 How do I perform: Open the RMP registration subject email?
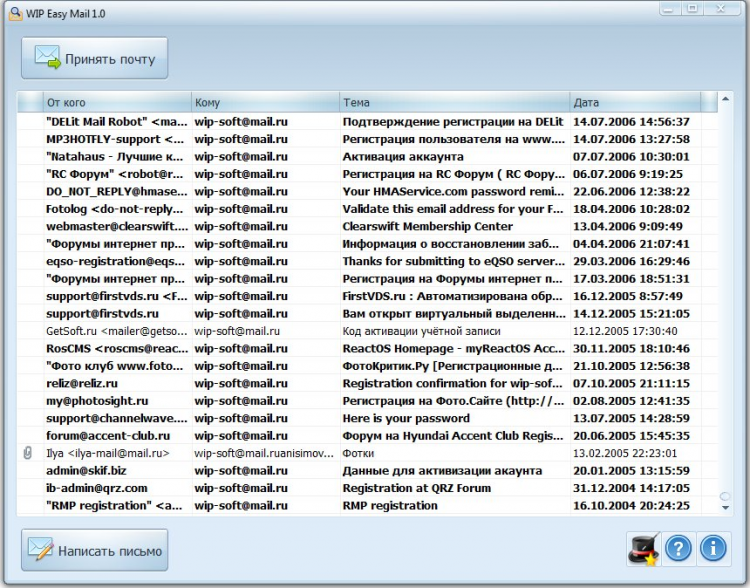pyautogui.click(x=367, y=506)
